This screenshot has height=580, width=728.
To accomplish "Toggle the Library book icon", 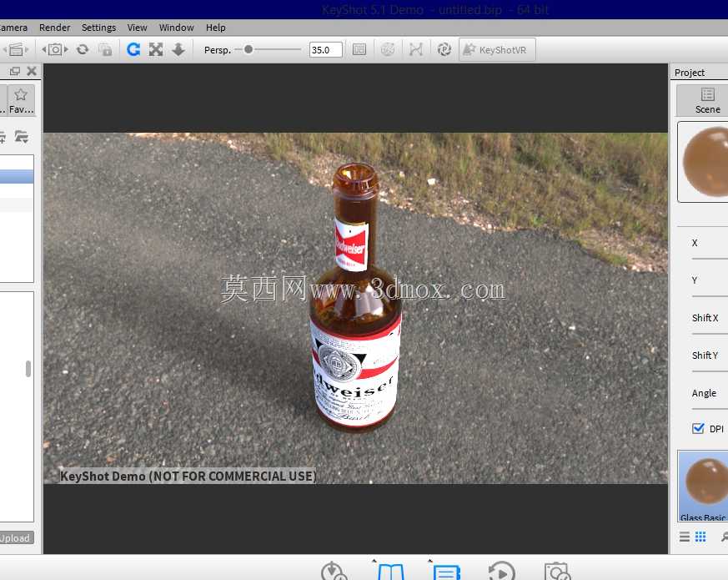I will (x=390, y=572).
